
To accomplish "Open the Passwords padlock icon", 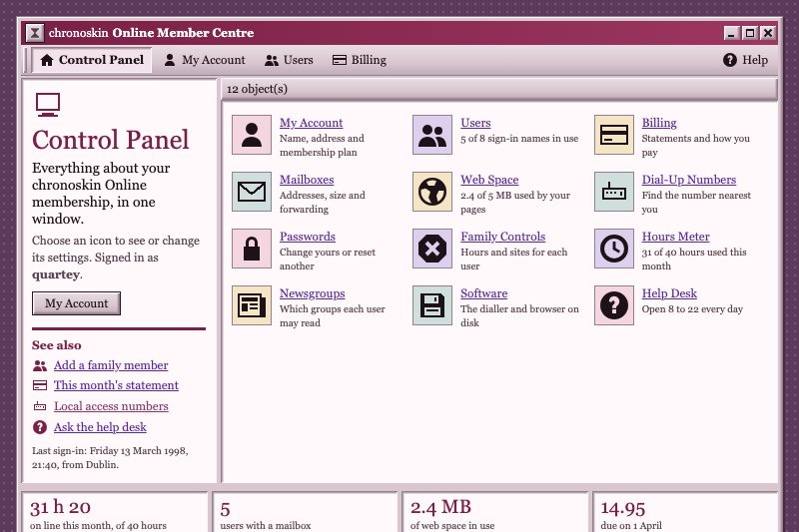I will tap(252, 249).
